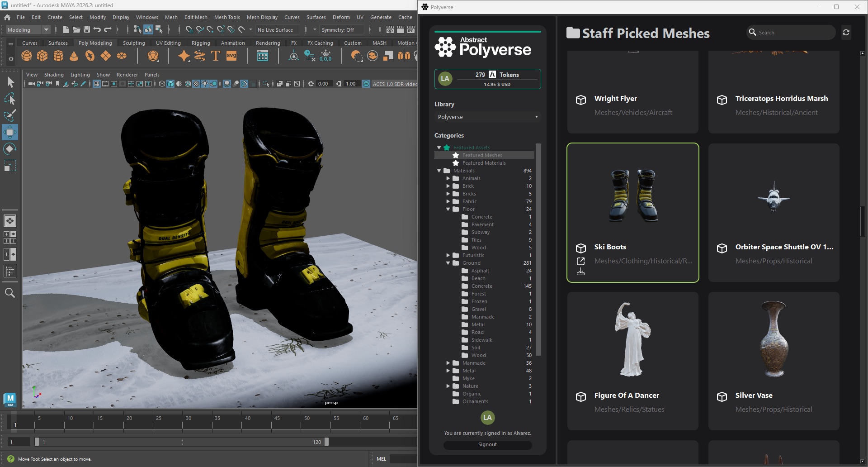Click the Undo arrow in status line
Image resolution: width=868 pixels, height=467 pixels.
click(x=97, y=30)
